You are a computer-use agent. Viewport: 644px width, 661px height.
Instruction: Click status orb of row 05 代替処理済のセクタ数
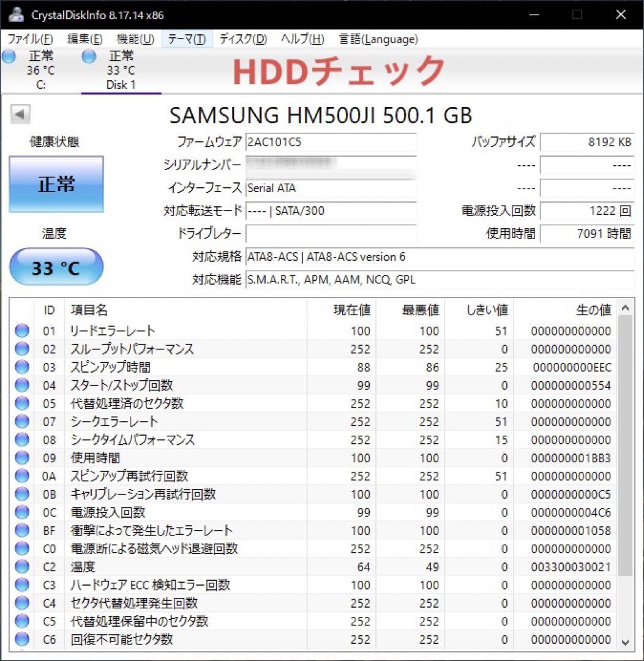tap(22, 403)
